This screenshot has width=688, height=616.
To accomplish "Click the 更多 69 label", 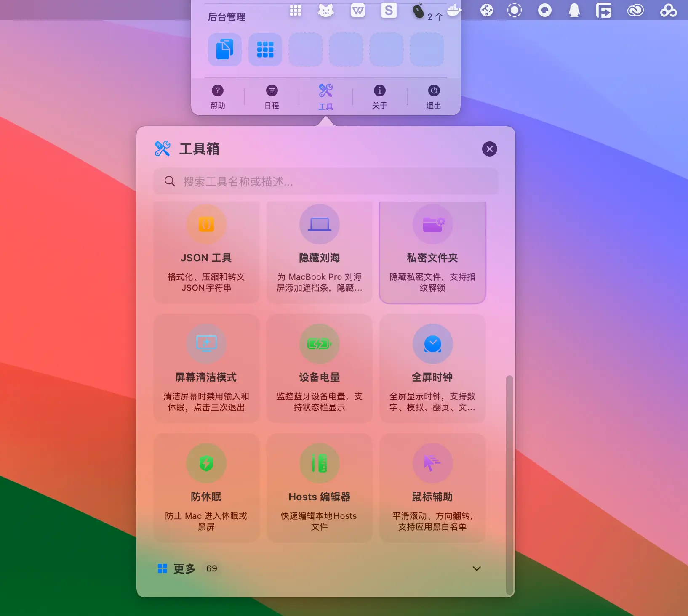I will 187,568.
